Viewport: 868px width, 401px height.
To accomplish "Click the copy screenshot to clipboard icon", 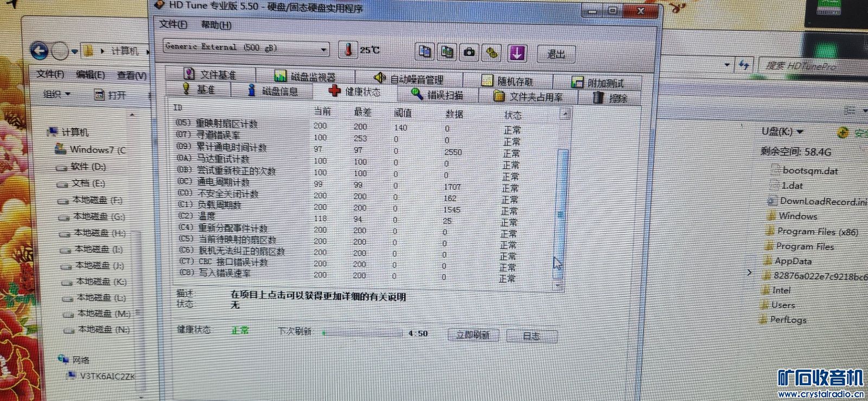I will (447, 52).
